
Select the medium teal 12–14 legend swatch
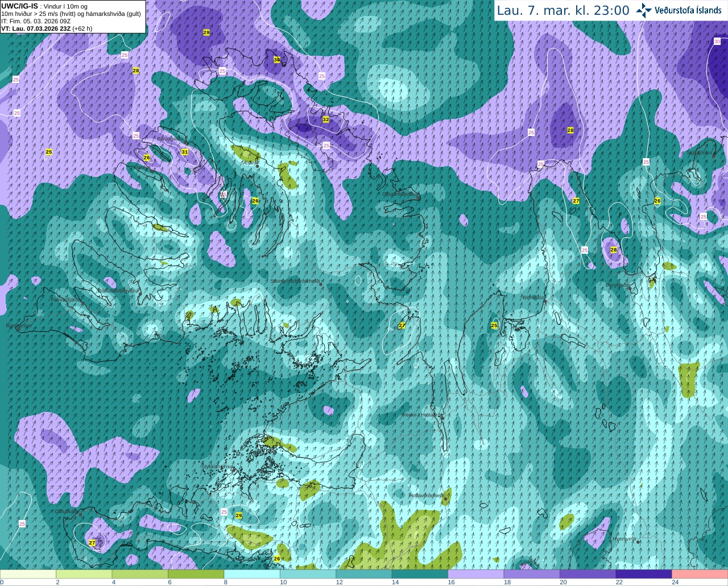tap(364, 573)
